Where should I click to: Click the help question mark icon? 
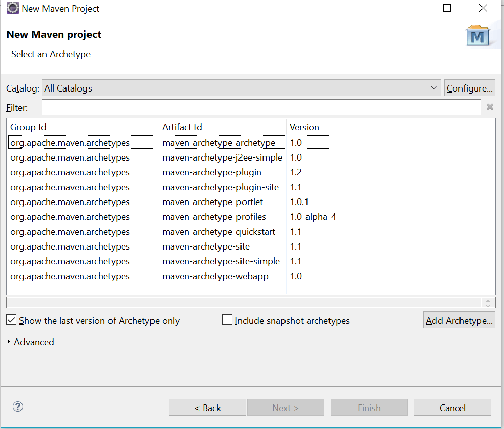(x=18, y=407)
